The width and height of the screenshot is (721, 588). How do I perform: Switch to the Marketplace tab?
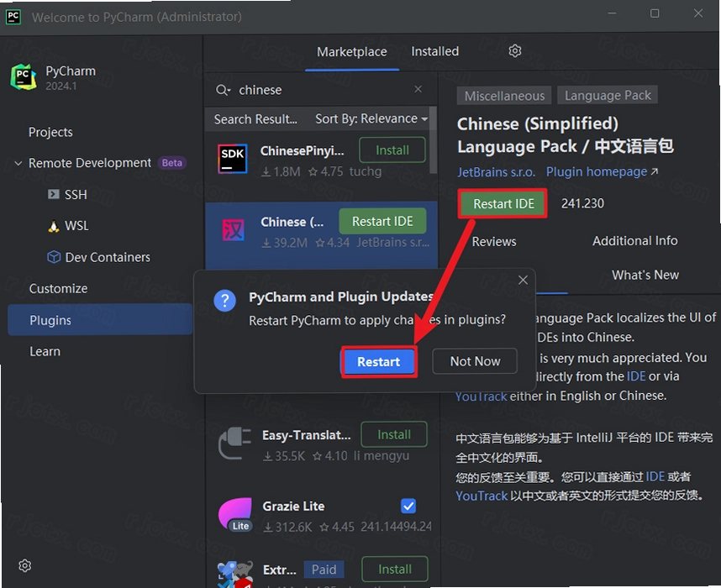352,52
